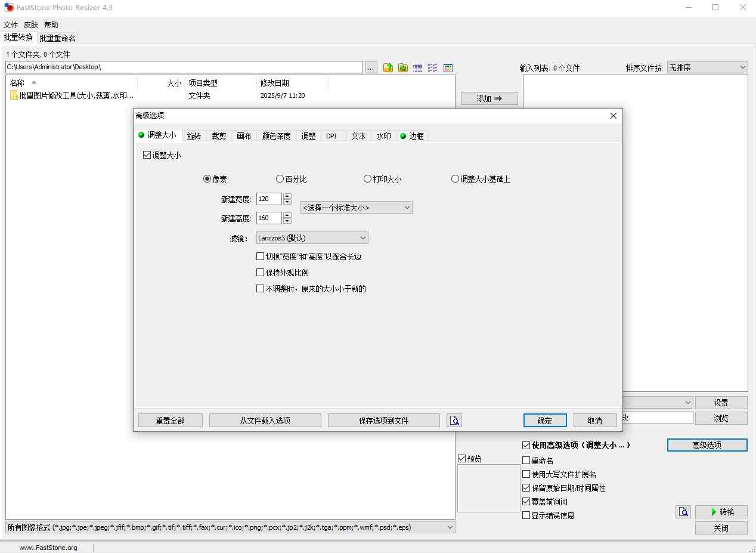
Task: Open the 批量重命名 tab
Action: 58,38
